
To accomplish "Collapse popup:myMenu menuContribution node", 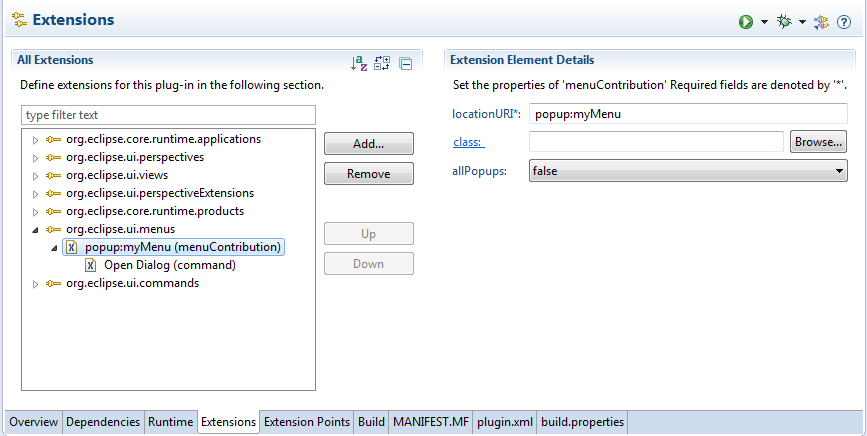I will [54, 248].
